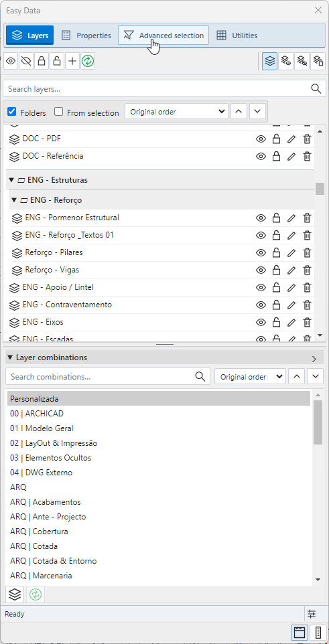
Task: Select the all layers view mode icon
Action: pyautogui.click(x=270, y=62)
